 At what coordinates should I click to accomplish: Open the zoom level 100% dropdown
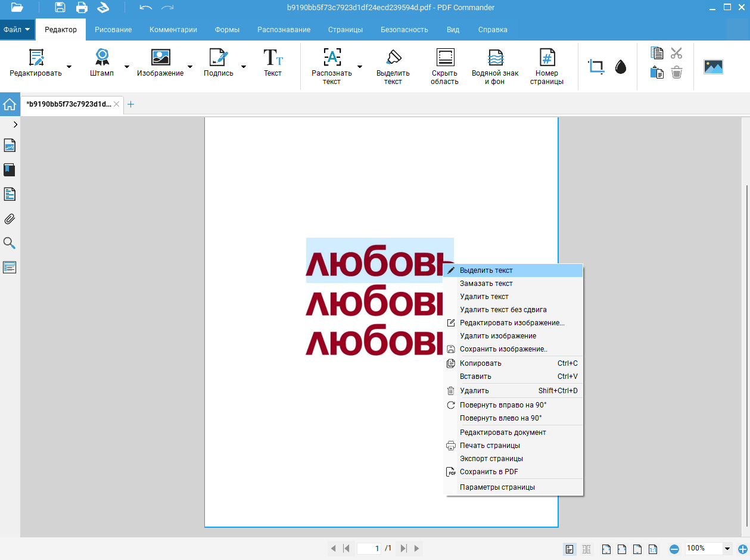[727, 548]
